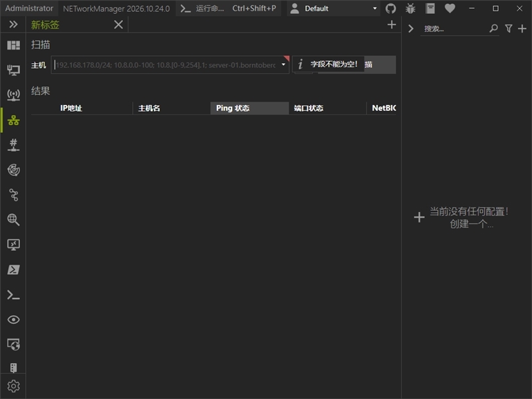
Task: Open the Network Interface tool
Action: 13,70
